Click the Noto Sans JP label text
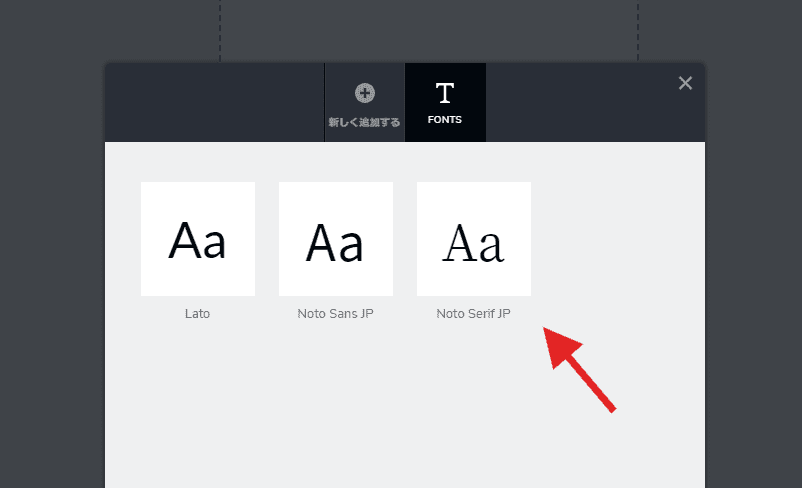The width and height of the screenshot is (802, 488). pyautogui.click(x=336, y=314)
